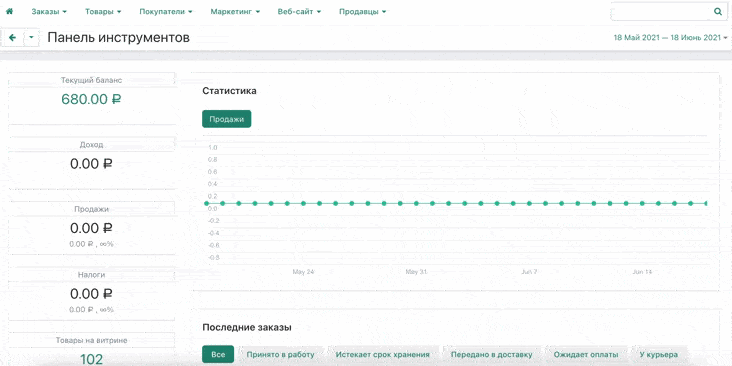Expand the dropdown next to back arrow
Image resolution: width=732 pixels, height=366 pixels.
31,38
